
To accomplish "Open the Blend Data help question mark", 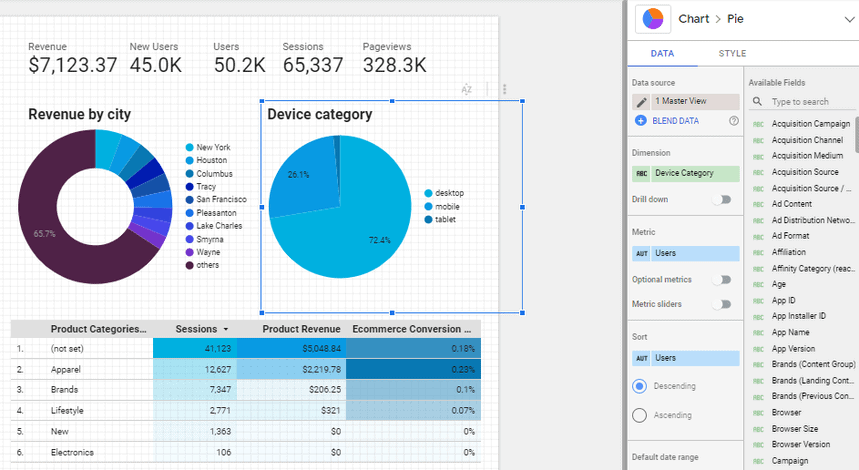I will [x=734, y=121].
